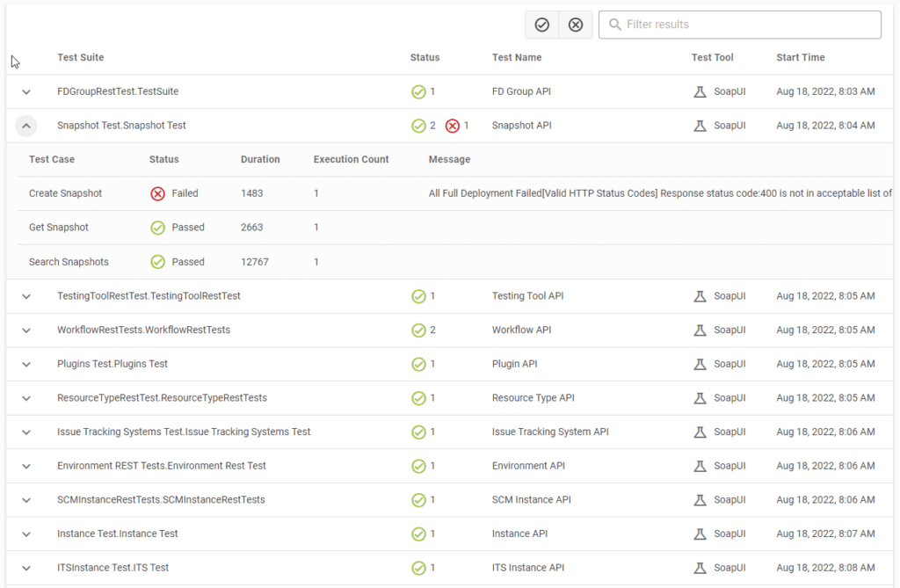Viewport: 900px width, 588px height.
Task: Click the passed icon beside Get Snapshot
Action: (x=158, y=227)
